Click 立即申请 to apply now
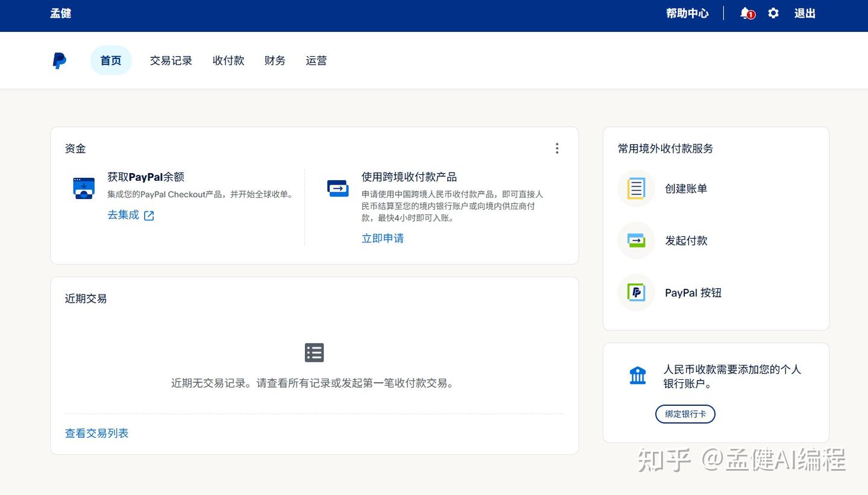Viewport: 868px width, 495px height. coord(382,238)
